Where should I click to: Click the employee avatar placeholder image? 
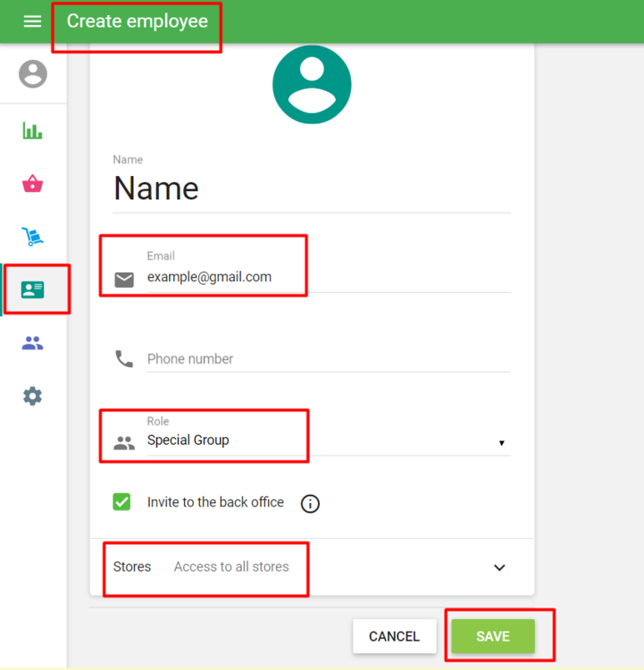point(312,84)
